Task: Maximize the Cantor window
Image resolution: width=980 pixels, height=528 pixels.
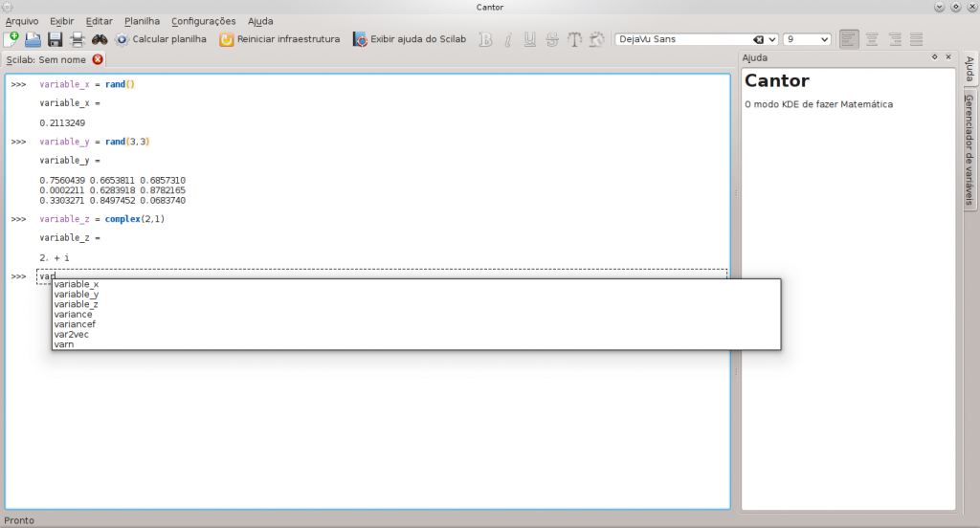Action: pos(956,7)
